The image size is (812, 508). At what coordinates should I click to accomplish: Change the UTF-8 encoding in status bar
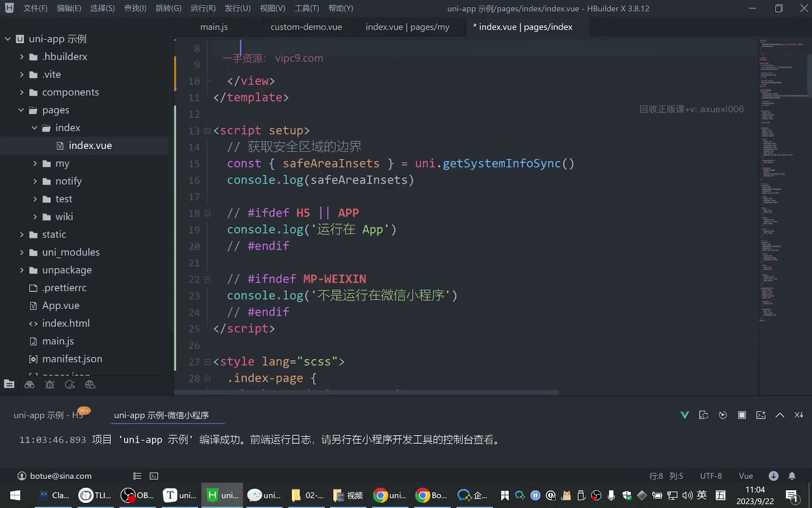[x=711, y=476]
